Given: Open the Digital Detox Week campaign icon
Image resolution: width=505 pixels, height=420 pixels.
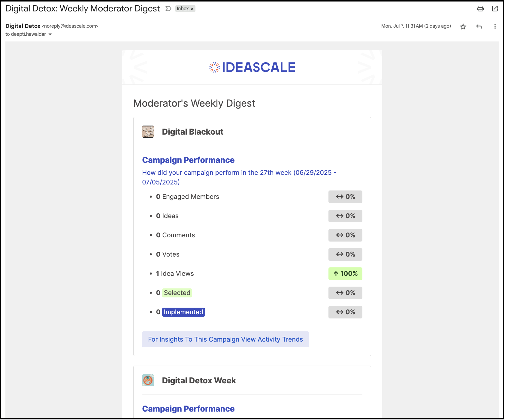Looking at the screenshot, I should coord(148,380).
